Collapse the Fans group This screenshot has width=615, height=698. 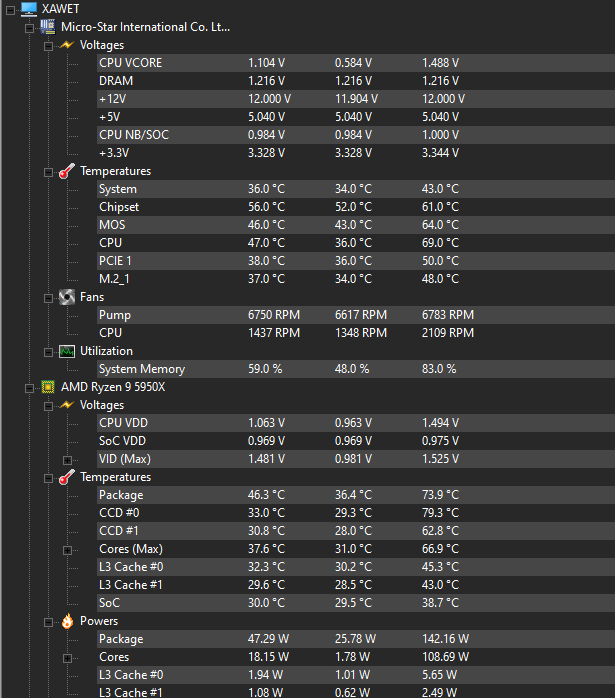coord(48,298)
